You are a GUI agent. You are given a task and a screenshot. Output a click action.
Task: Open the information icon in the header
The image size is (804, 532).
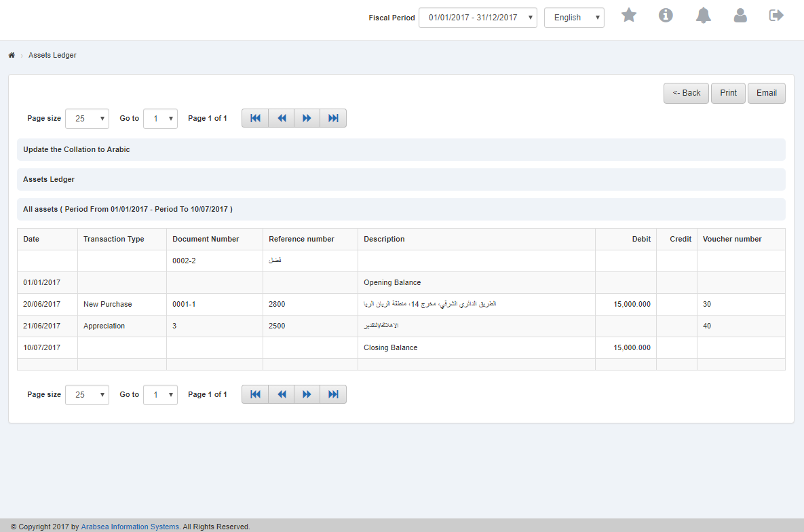coord(666,15)
